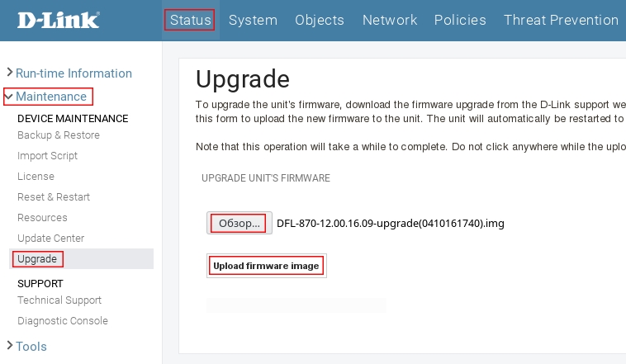Select Import Script in sidebar
Viewport: 626px width, 364px height.
coord(48,156)
